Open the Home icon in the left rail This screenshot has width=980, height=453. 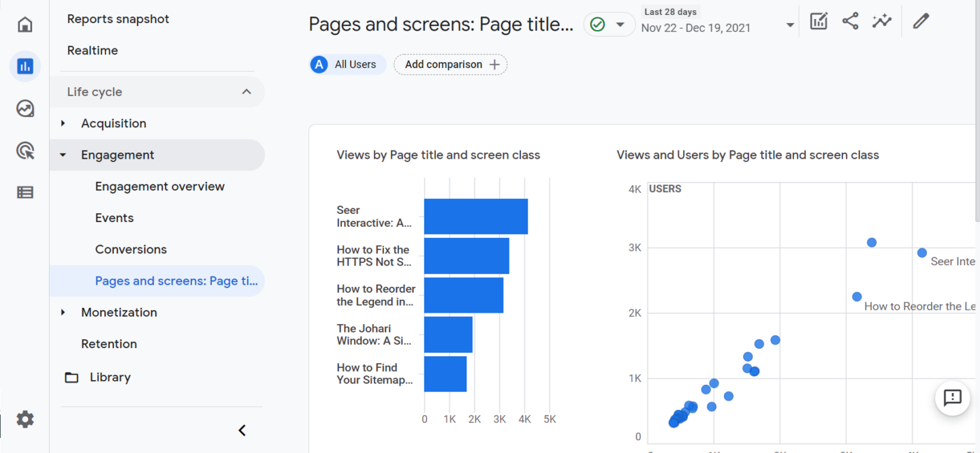(25, 25)
